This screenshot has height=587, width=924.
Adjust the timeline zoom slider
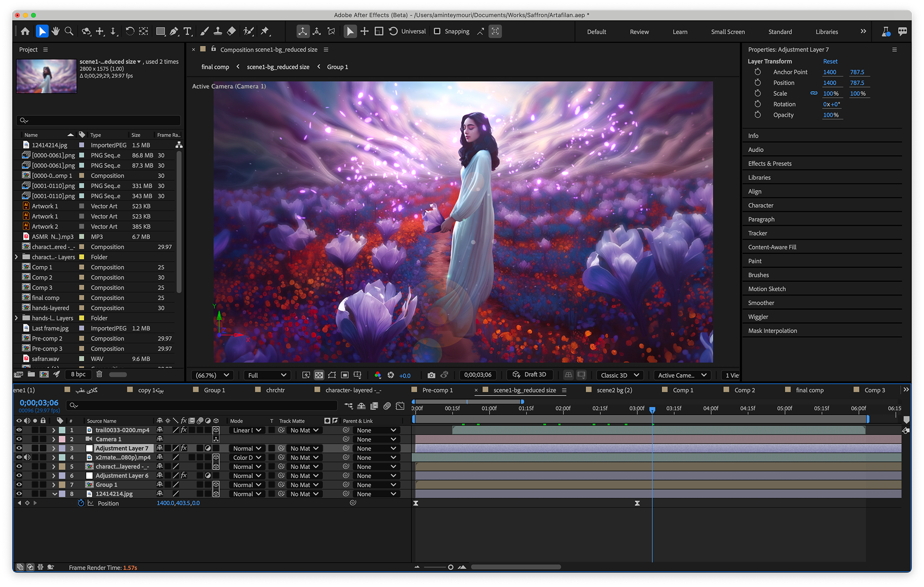[x=450, y=567]
